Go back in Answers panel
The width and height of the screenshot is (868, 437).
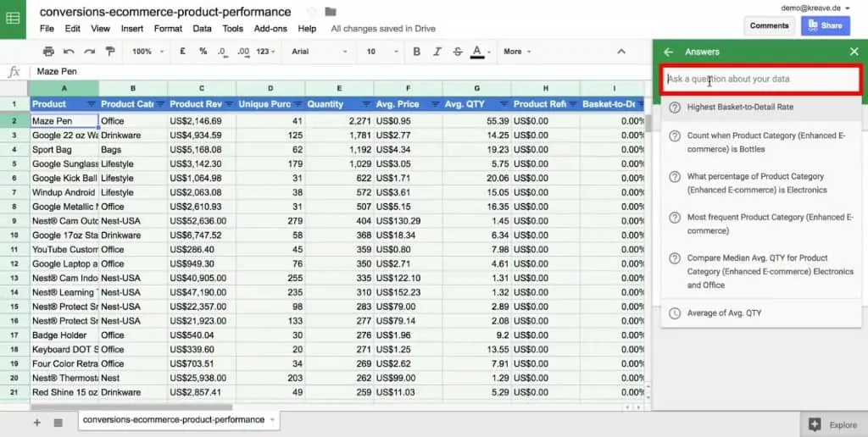[x=668, y=52]
